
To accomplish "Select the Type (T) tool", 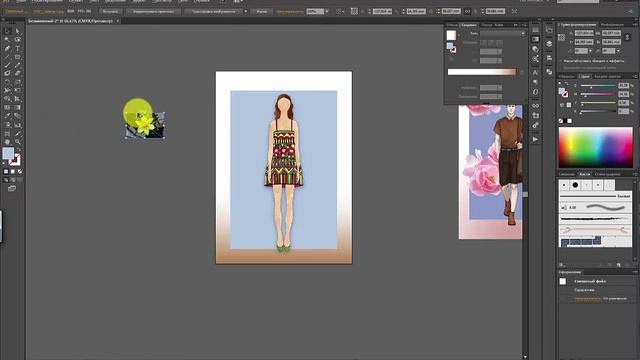I will [18, 48].
